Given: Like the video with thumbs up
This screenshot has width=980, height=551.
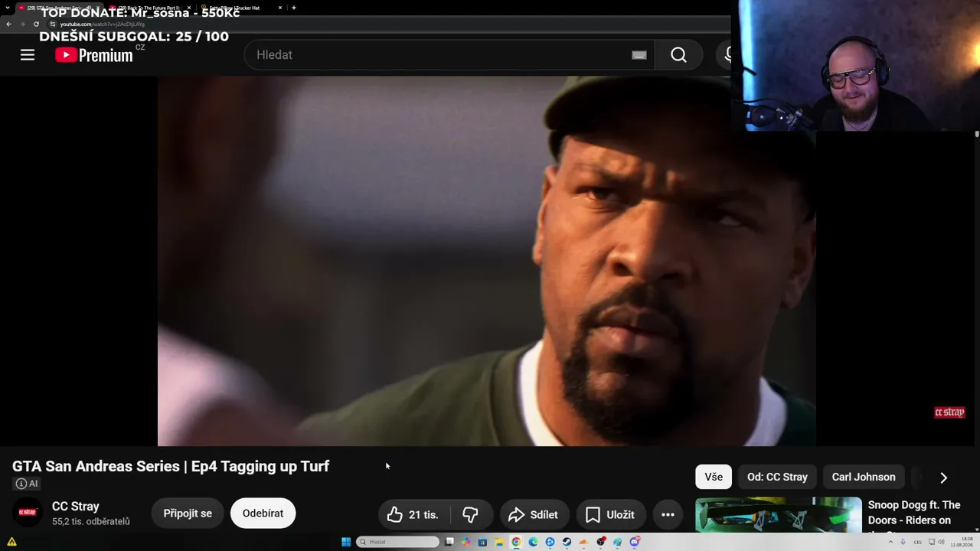Looking at the screenshot, I should click(413, 515).
